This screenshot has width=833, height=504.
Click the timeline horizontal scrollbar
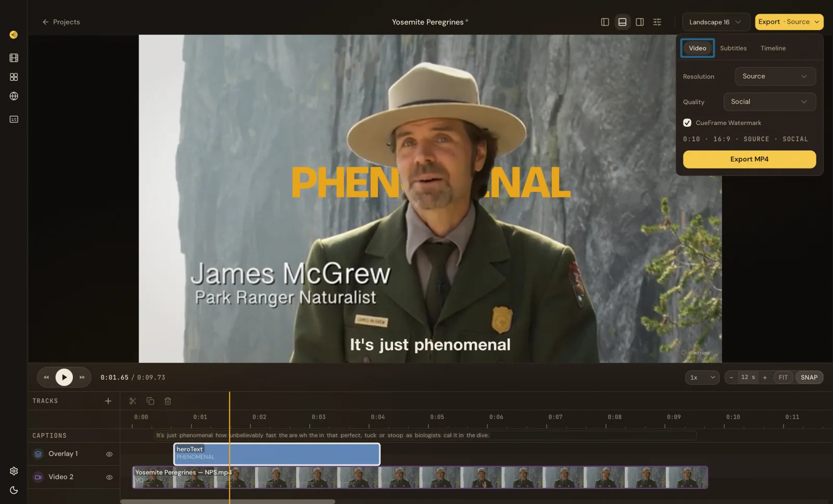point(228,501)
